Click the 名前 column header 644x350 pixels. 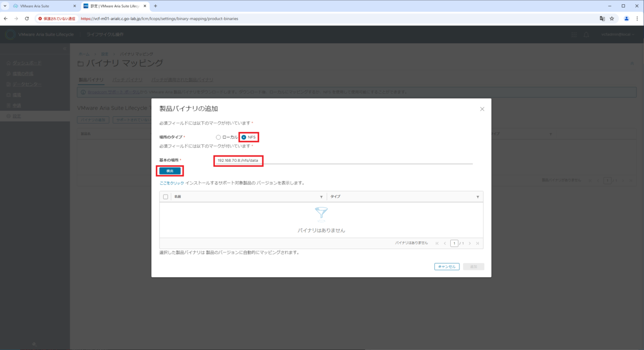coord(178,197)
